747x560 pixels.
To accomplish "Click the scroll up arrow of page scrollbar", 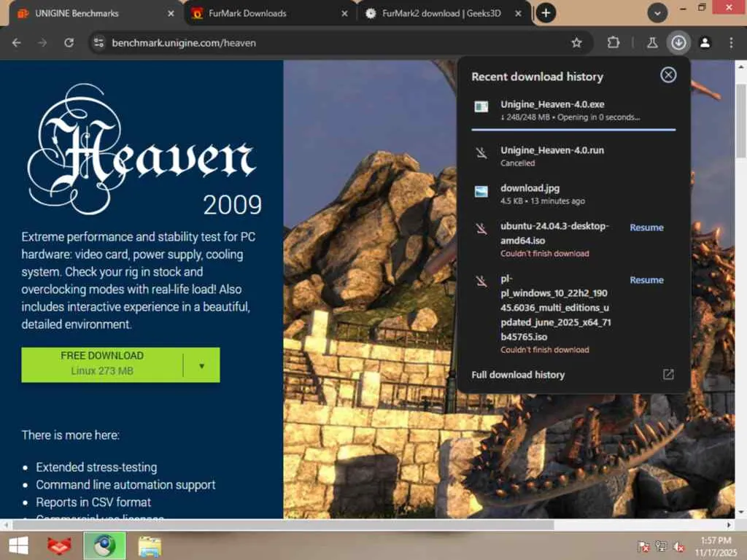I will tap(741, 66).
